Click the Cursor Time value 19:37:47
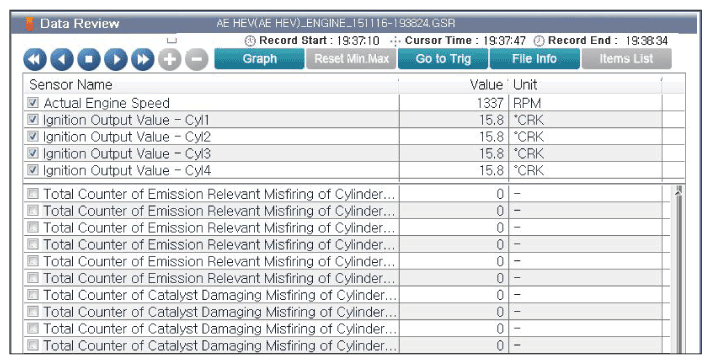Image resolution: width=711 pixels, height=364 pixels. point(504,41)
